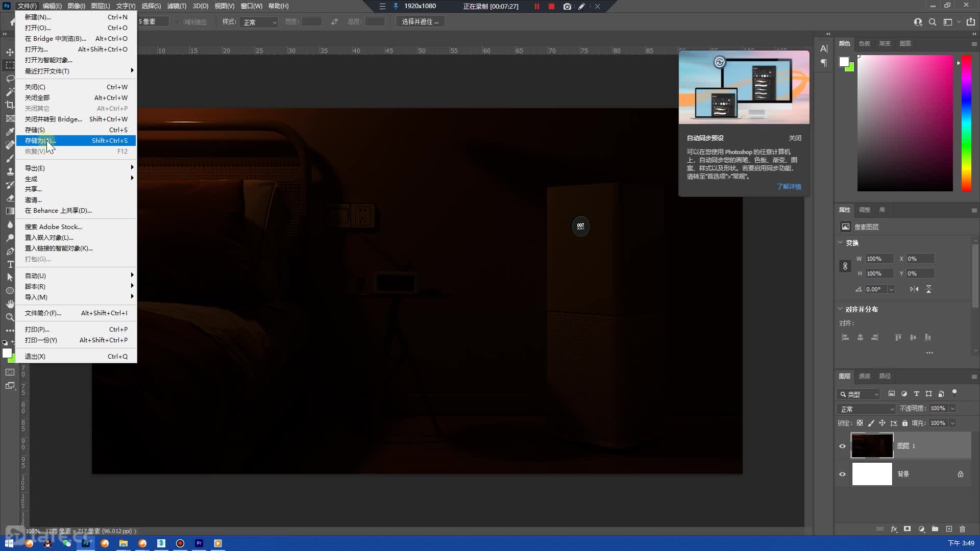Adjust the hue slider strip
The image size is (980, 551).
[966, 123]
